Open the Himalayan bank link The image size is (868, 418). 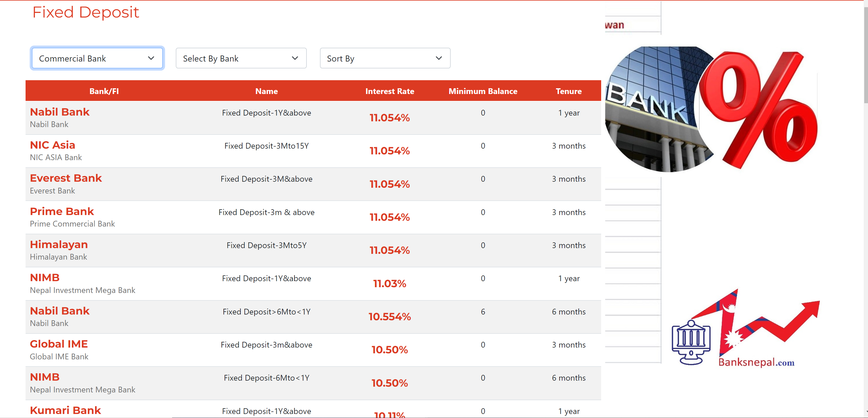[x=59, y=244]
